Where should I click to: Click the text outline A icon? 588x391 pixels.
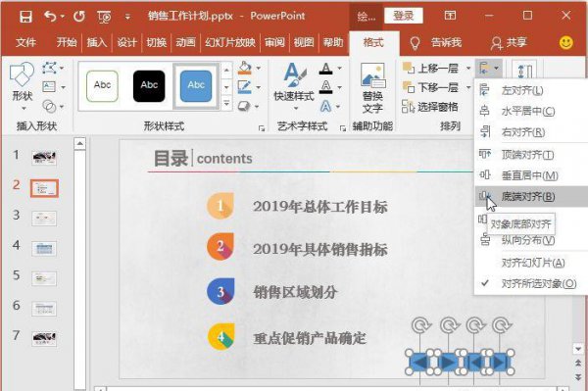[x=326, y=87]
